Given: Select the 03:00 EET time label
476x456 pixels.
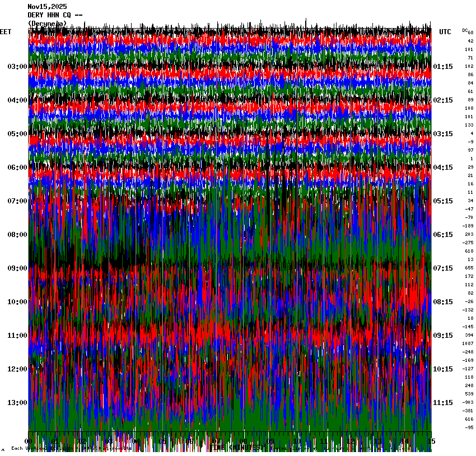Looking at the screenshot, I should click(17, 67).
